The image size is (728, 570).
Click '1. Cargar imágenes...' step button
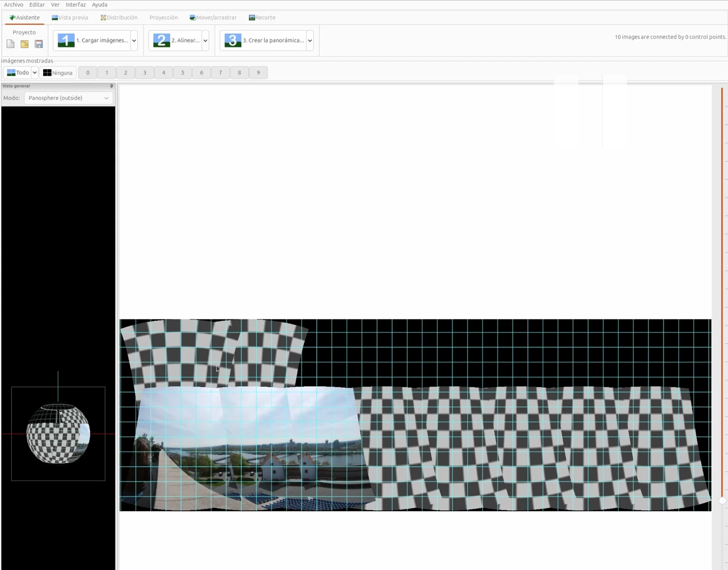(x=92, y=40)
